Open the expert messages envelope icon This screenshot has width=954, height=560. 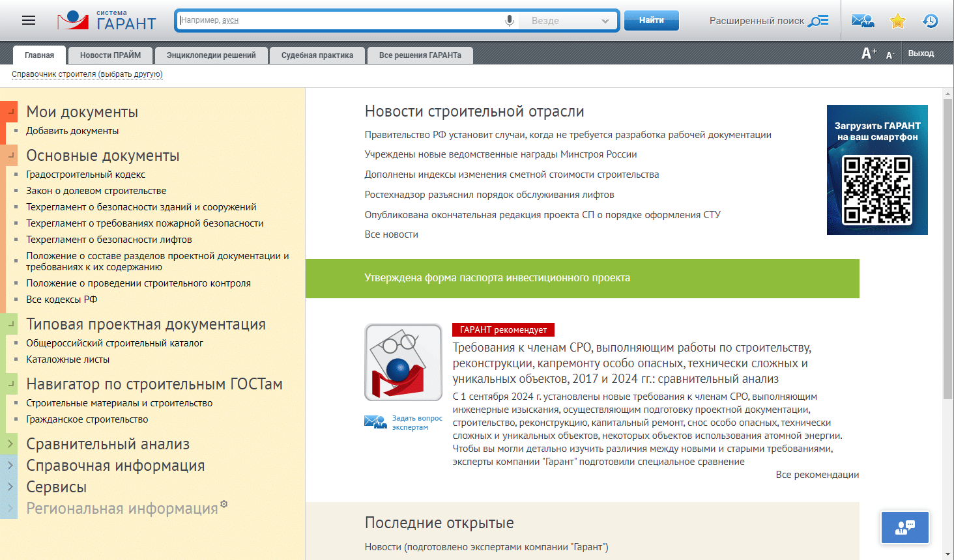[x=863, y=21]
